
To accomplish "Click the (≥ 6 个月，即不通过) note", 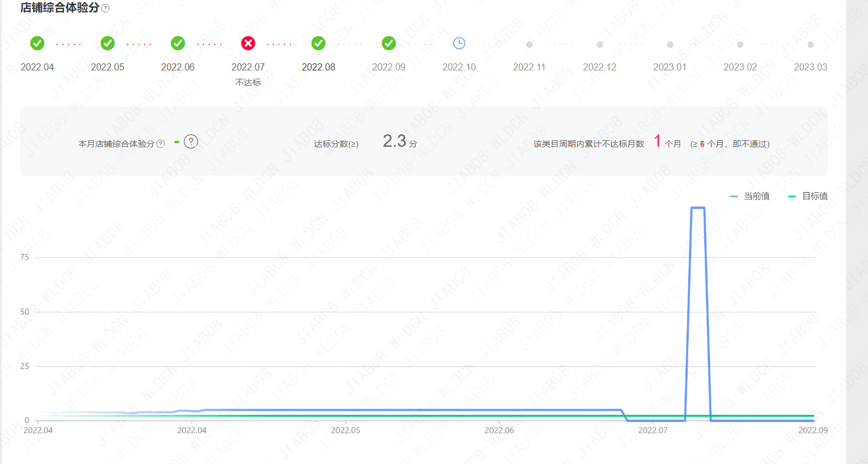I will point(730,144).
